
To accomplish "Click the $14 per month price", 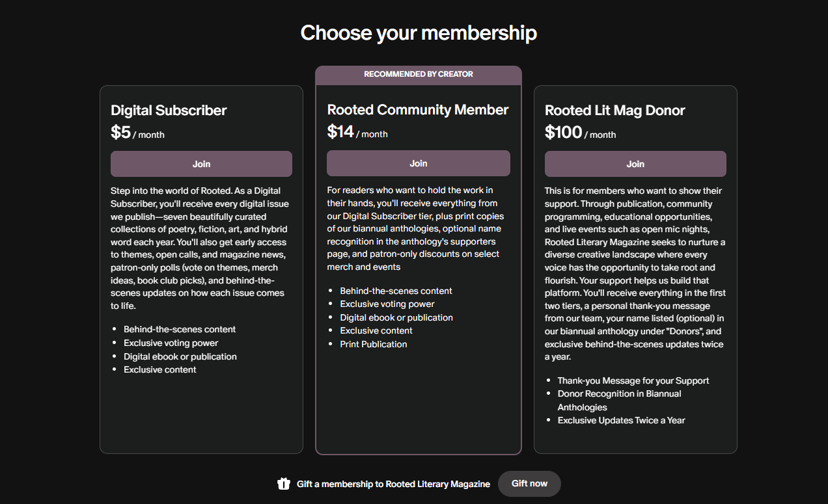I will [x=357, y=132].
